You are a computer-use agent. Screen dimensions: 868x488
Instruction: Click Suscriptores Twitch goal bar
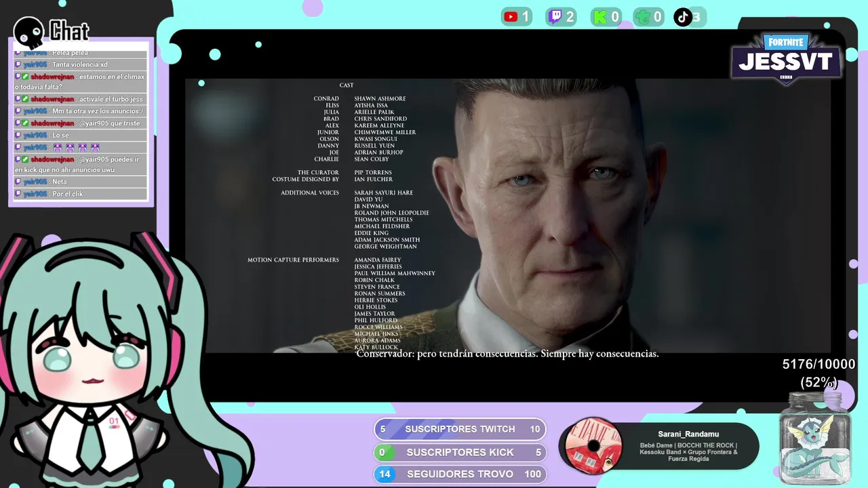click(460, 429)
